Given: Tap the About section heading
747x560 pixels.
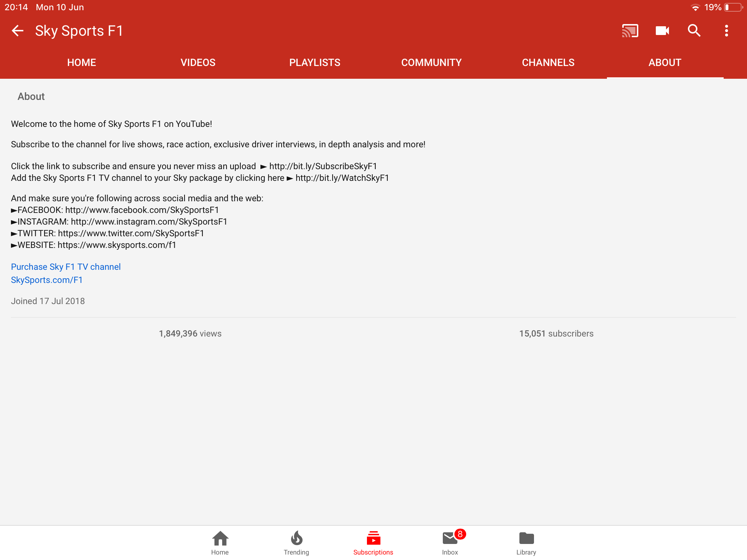Looking at the screenshot, I should (x=31, y=96).
